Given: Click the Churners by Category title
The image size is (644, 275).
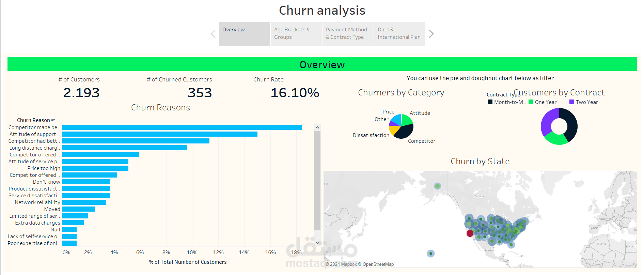Looking at the screenshot, I should [x=401, y=93].
